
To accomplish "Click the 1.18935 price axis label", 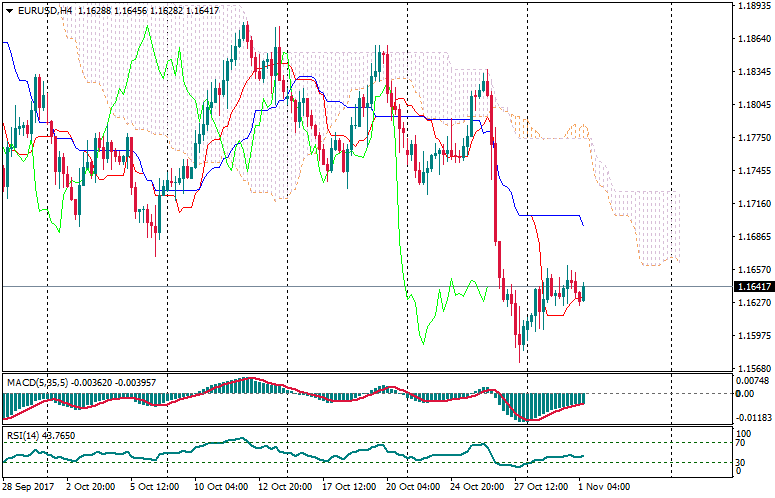I will 754,6.
